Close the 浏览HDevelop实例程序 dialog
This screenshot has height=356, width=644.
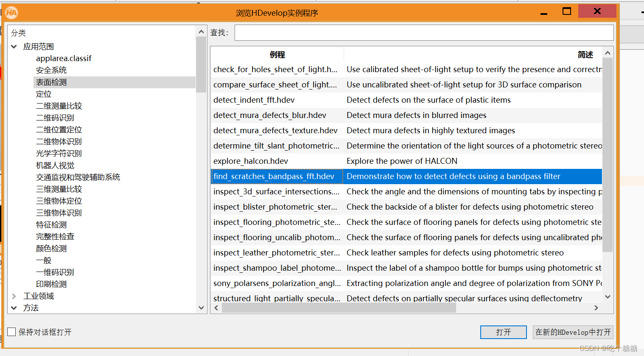pos(597,11)
